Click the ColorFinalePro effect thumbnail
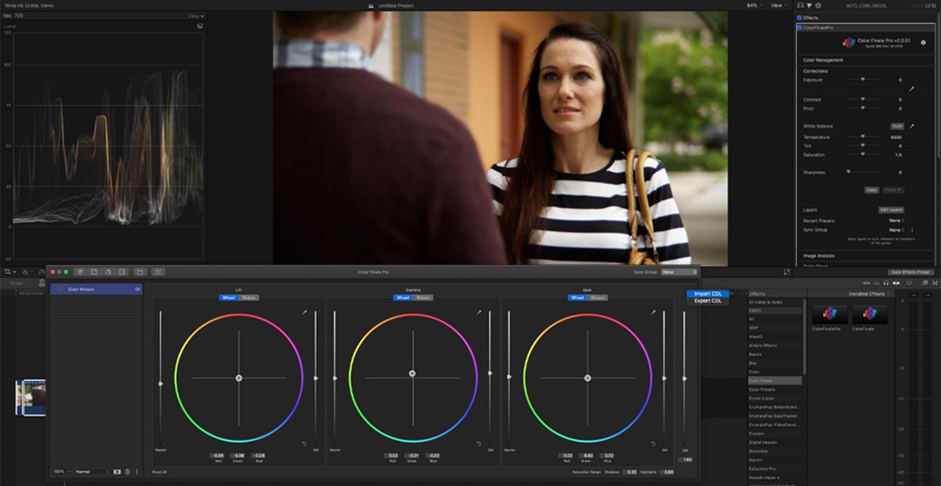This screenshot has width=941, height=486. pos(830,313)
